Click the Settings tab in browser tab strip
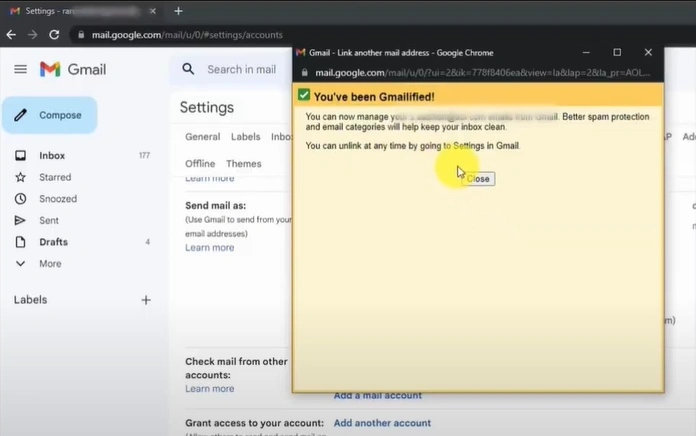The image size is (696, 436). [82, 11]
